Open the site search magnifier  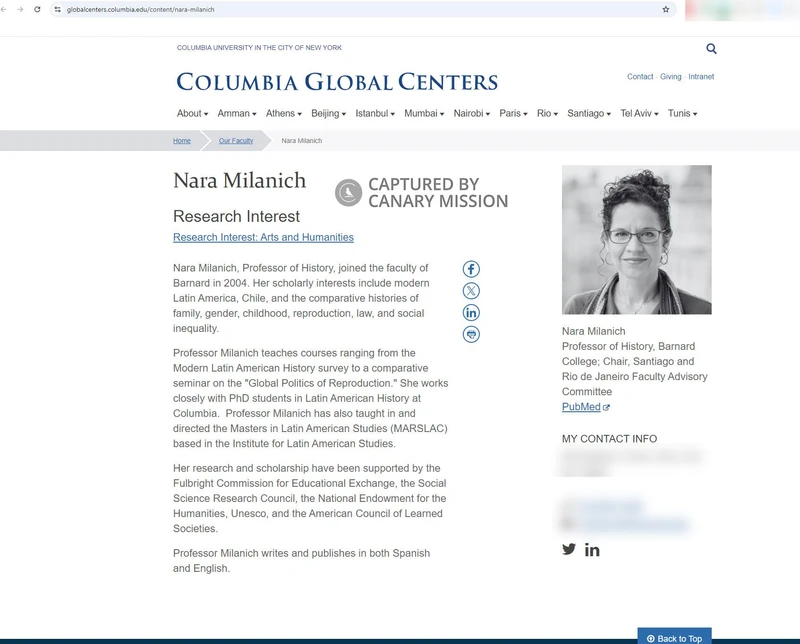tap(711, 47)
